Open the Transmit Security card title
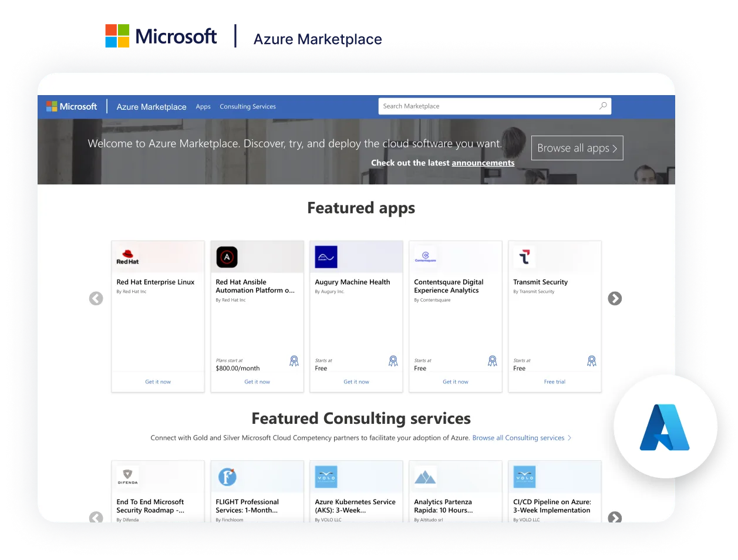This screenshot has width=738, height=560. [x=540, y=282]
